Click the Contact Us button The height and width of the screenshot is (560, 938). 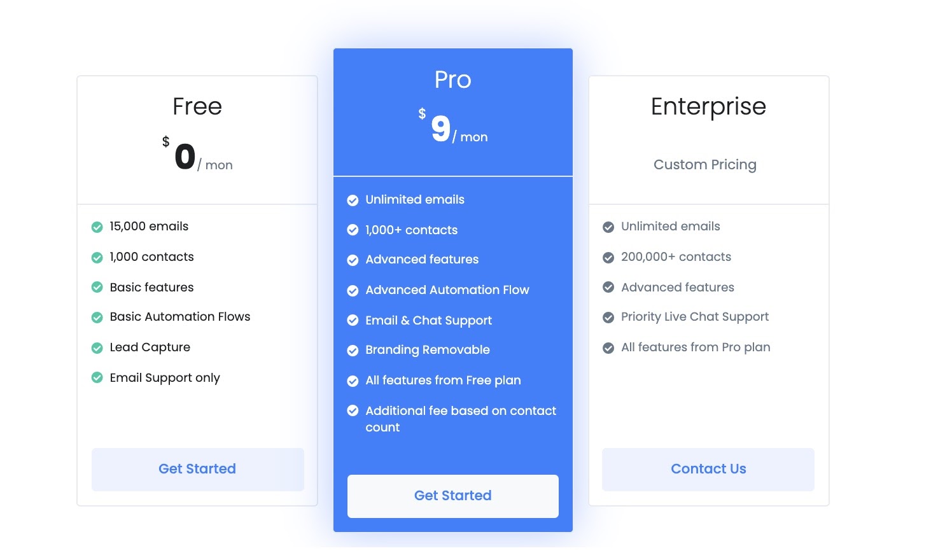pyautogui.click(x=708, y=469)
